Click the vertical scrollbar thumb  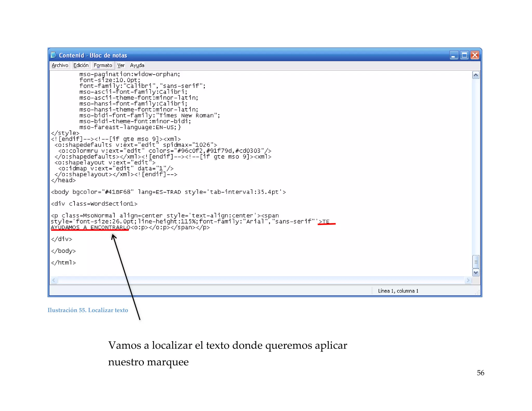(x=476, y=262)
